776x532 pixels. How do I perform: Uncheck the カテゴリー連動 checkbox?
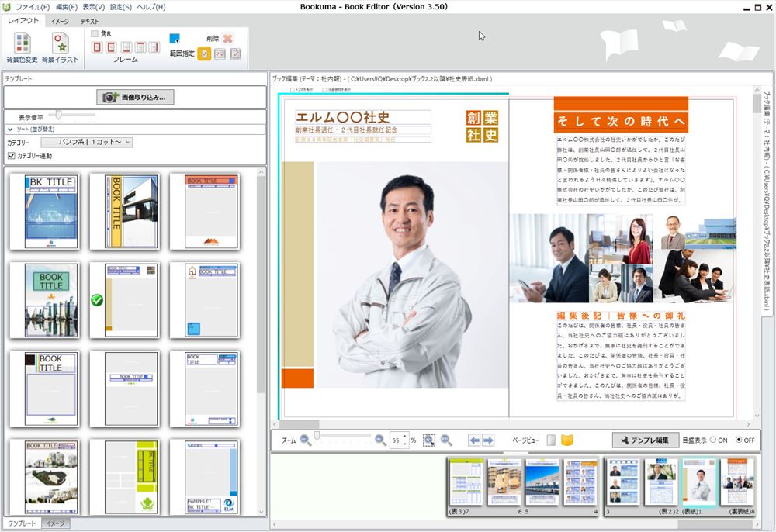click(11, 156)
